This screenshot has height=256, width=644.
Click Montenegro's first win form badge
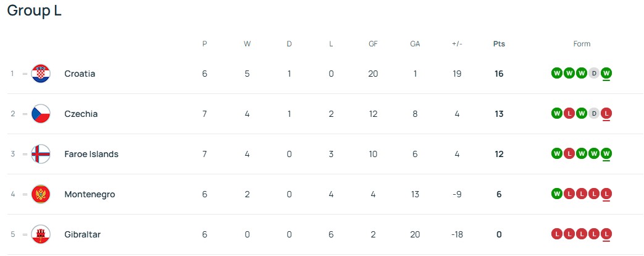tap(556, 194)
